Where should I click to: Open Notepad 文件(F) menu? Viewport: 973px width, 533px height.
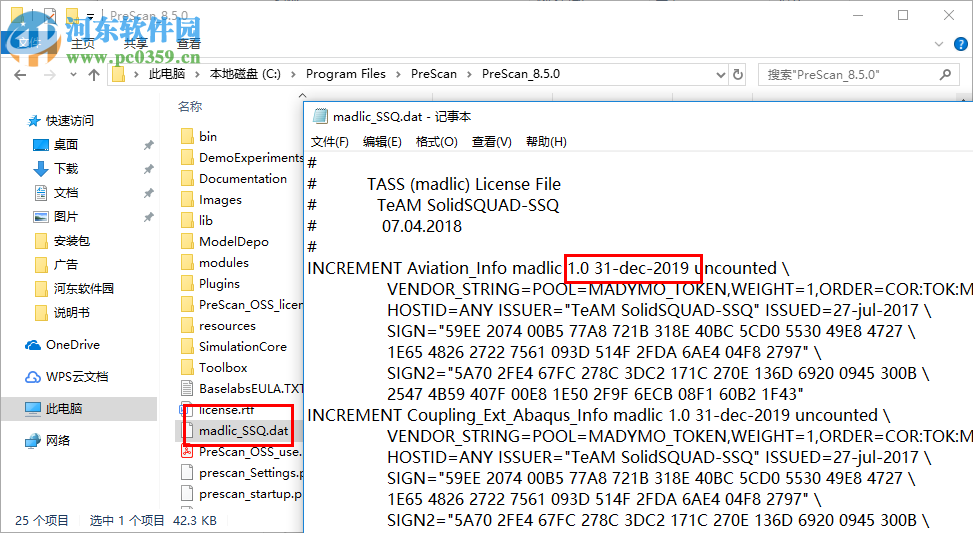coord(330,142)
